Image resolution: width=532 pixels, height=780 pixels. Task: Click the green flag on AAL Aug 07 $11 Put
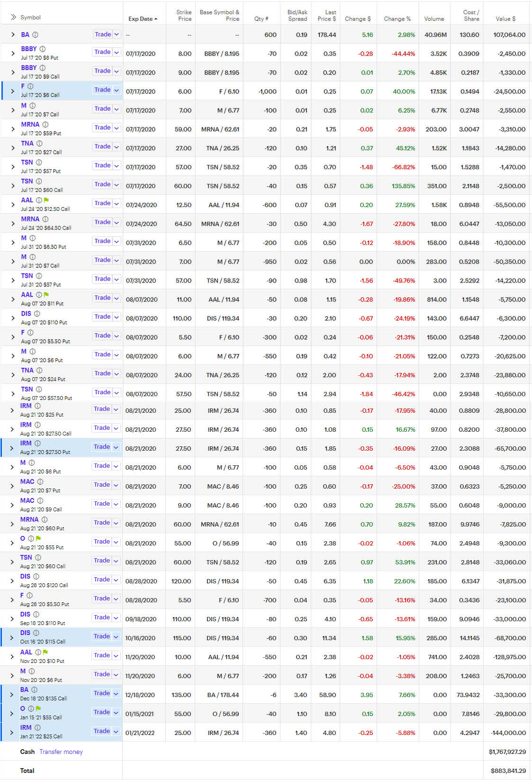(46, 295)
